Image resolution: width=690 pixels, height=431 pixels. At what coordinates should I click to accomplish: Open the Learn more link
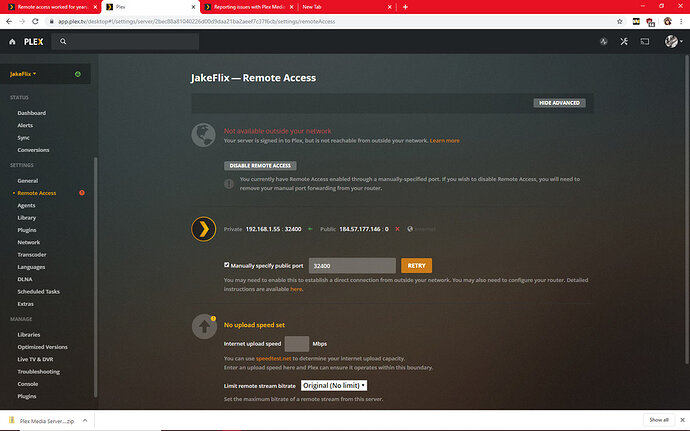444,141
